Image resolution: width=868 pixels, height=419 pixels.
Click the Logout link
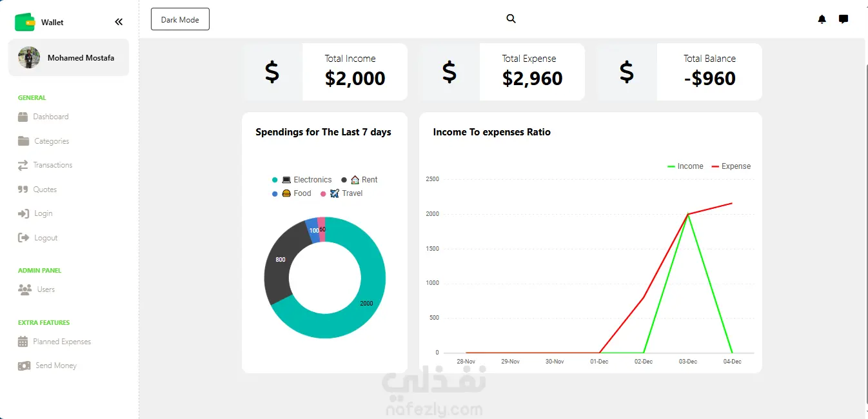(x=46, y=238)
